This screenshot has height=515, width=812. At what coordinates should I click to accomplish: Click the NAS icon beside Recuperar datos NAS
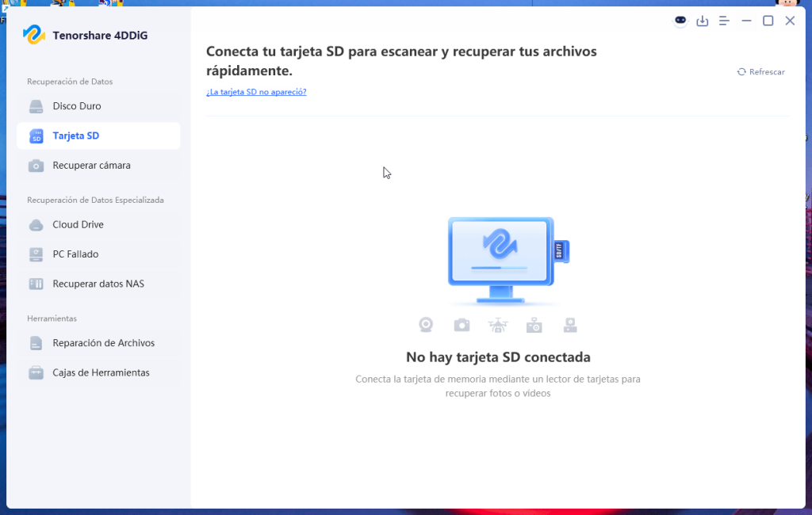click(36, 284)
